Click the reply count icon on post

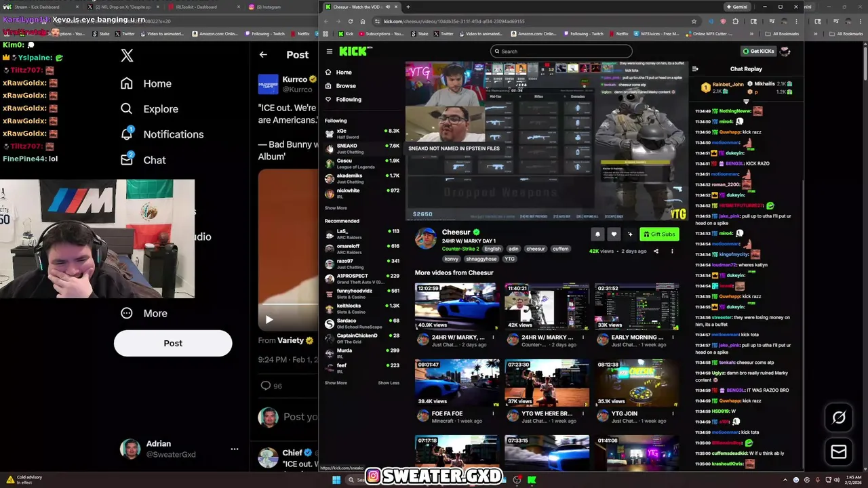266,386
